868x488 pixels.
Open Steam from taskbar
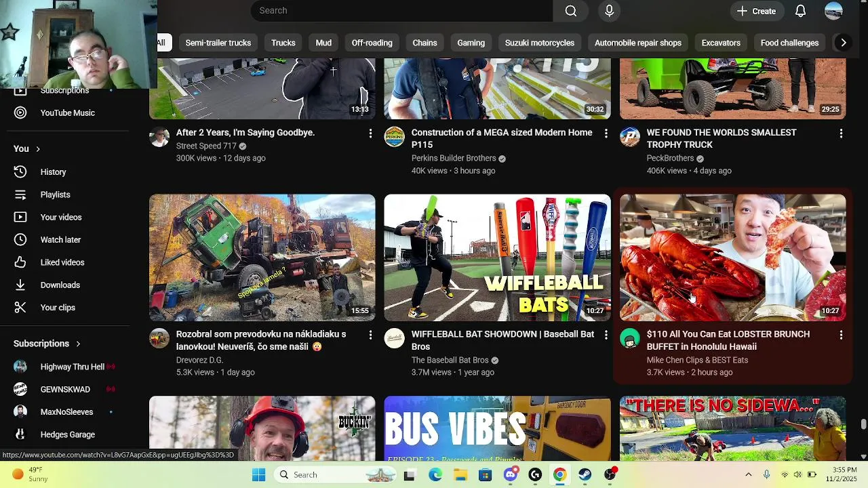585,475
